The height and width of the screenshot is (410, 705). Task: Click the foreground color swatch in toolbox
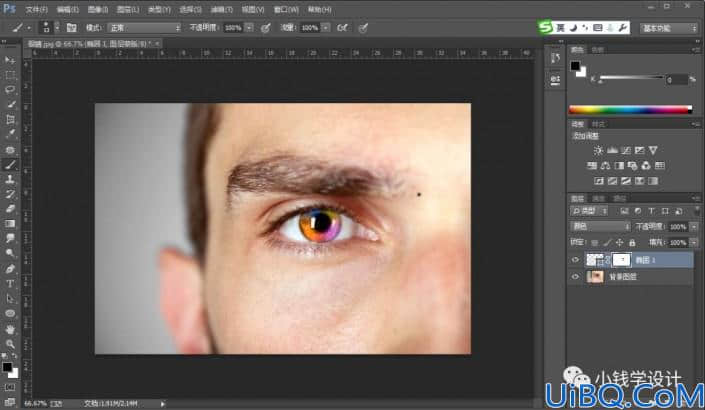[x=7, y=367]
